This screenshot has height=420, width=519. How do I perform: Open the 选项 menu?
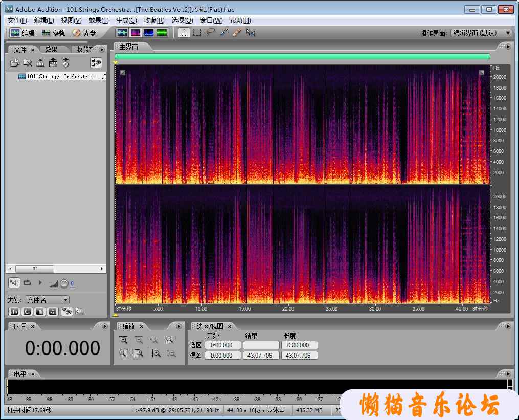182,20
